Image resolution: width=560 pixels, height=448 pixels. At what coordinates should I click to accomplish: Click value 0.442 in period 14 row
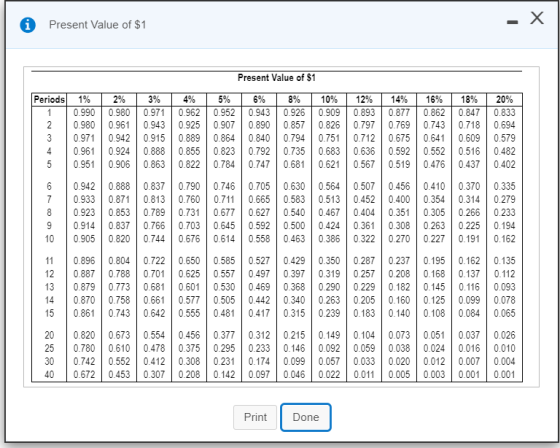259,300
